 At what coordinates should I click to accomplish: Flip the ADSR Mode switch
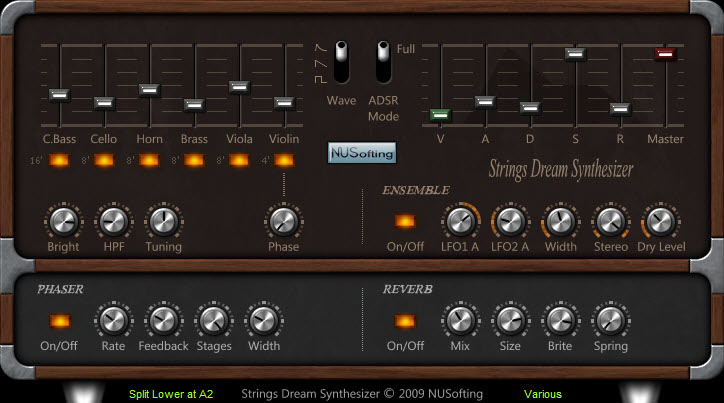pos(383,62)
